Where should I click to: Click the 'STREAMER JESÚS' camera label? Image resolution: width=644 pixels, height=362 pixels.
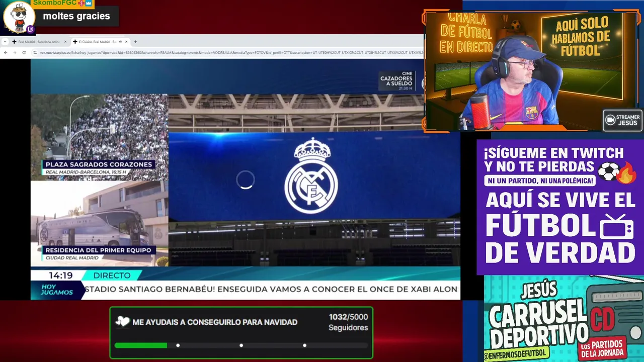click(x=622, y=120)
